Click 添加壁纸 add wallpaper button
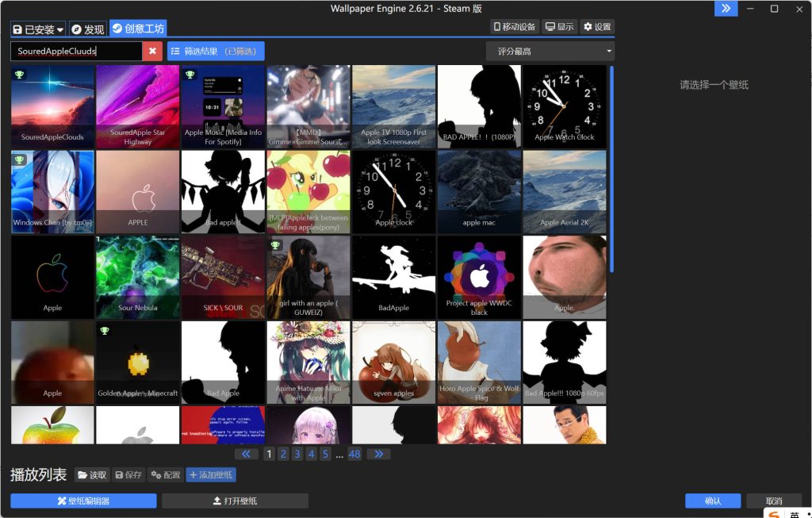The width and height of the screenshot is (812, 518). click(211, 474)
